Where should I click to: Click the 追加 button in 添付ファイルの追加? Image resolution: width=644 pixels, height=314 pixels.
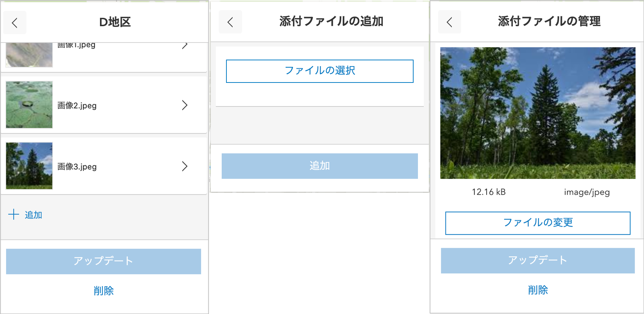pyautogui.click(x=320, y=166)
